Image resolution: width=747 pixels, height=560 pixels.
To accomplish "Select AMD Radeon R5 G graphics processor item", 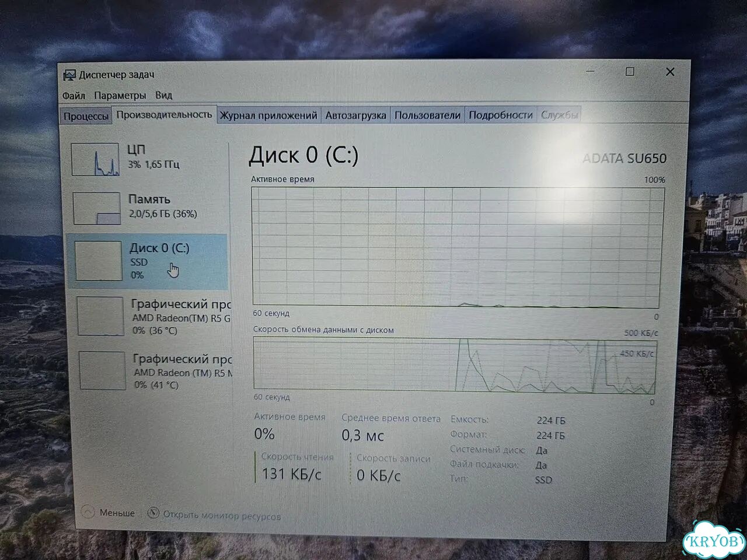I will click(x=152, y=316).
